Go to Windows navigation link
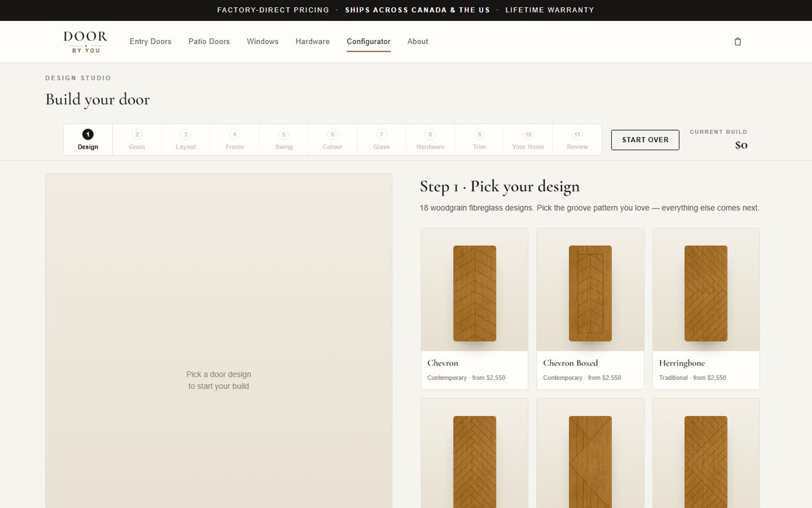 tap(263, 41)
